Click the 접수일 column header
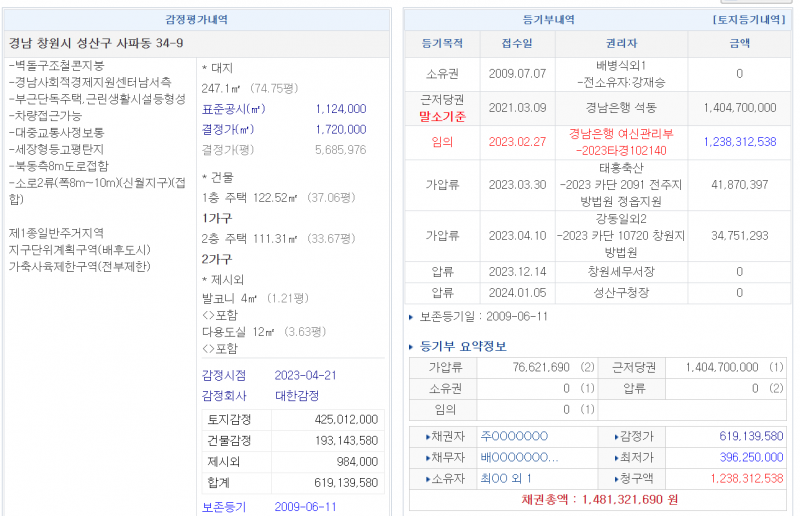The width and height of the screenshot is (800, 516). click(517, 44)
